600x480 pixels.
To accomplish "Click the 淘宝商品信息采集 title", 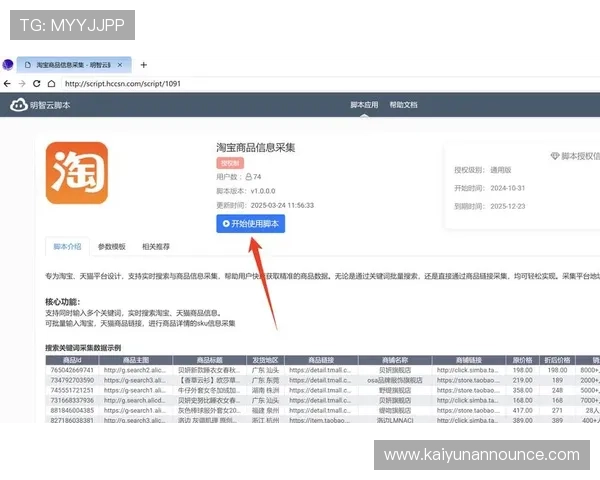I will [x=256, y=148].
